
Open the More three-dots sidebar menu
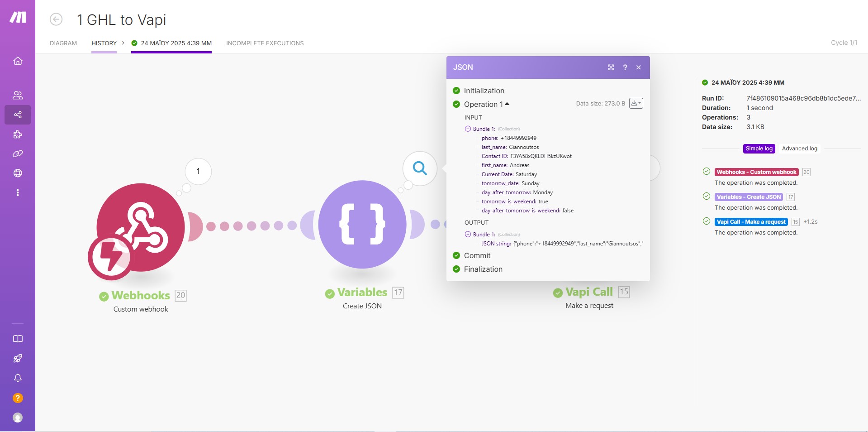coord(18,192)
